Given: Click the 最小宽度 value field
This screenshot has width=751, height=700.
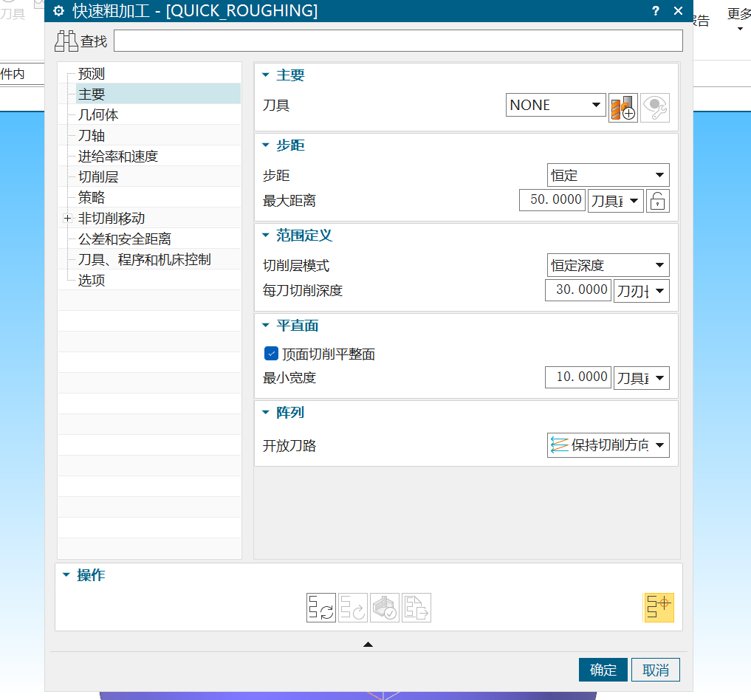Looking at the screenshot, I should pos(578,377).
